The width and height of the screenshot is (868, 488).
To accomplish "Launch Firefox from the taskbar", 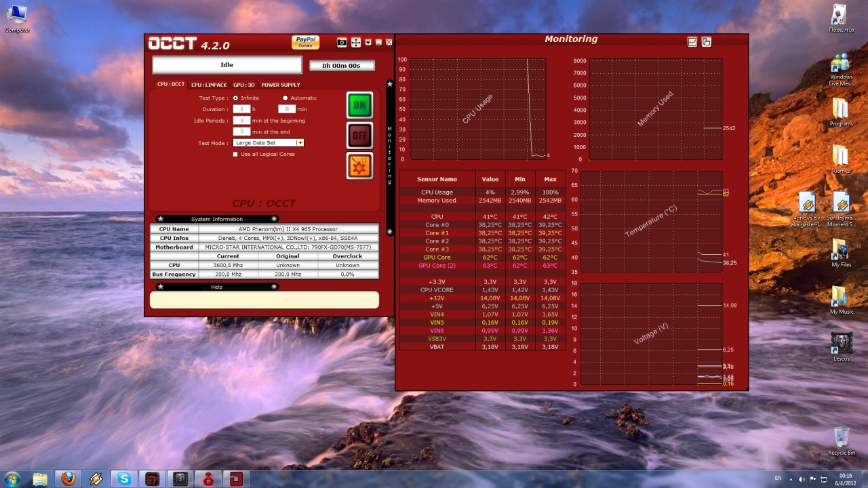I will point(68,479).
